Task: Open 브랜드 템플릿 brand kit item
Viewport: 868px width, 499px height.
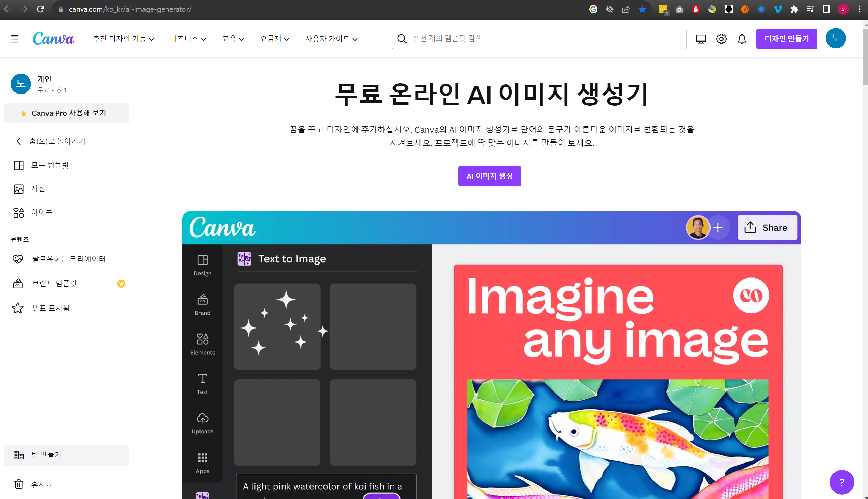Action: [x=54, y=283]
